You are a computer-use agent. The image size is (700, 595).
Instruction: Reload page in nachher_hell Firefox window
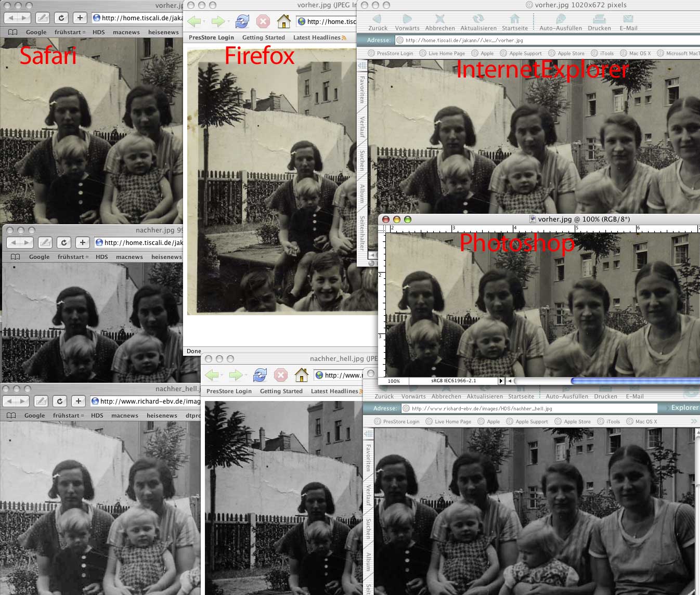click(260, 375)
